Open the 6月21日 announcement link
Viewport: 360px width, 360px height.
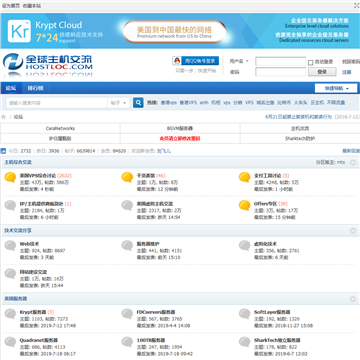click(x=299, y=117)
